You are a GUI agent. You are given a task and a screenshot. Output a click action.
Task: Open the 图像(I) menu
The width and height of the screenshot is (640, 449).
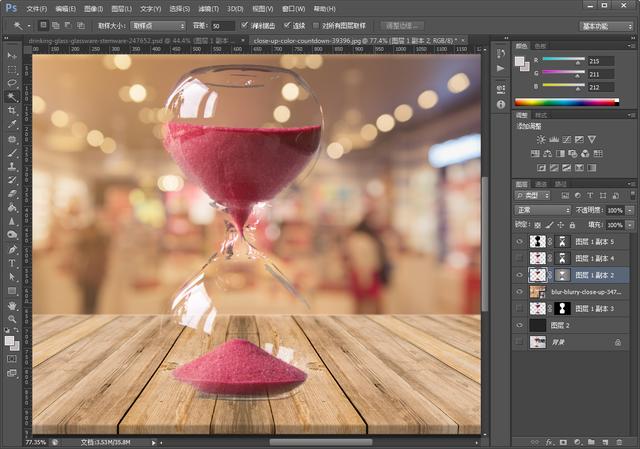93,9
